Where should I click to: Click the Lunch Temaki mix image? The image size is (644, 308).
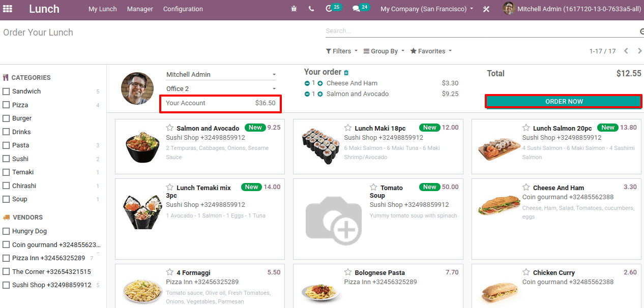pyautogui.click(x=142, y=211)
